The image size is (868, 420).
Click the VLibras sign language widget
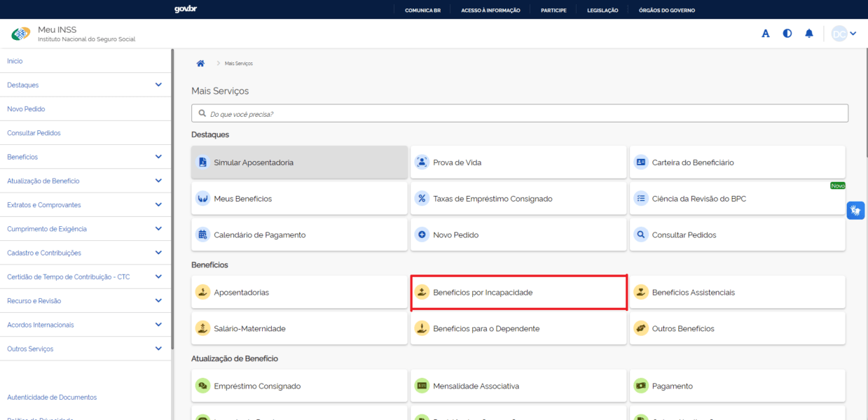pyautogui.click(x=855, y=210)
